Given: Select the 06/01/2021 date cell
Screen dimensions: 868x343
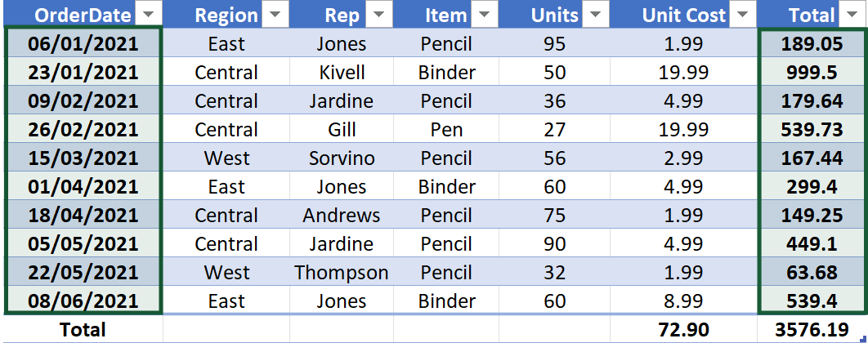Looking at the screenshot, I should [x=83, y=44].
